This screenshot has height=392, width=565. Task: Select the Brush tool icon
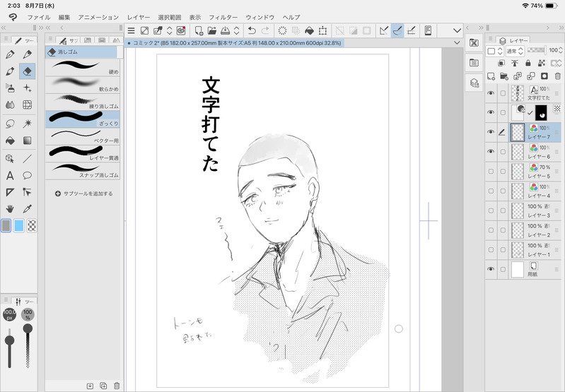coord(10,71)
